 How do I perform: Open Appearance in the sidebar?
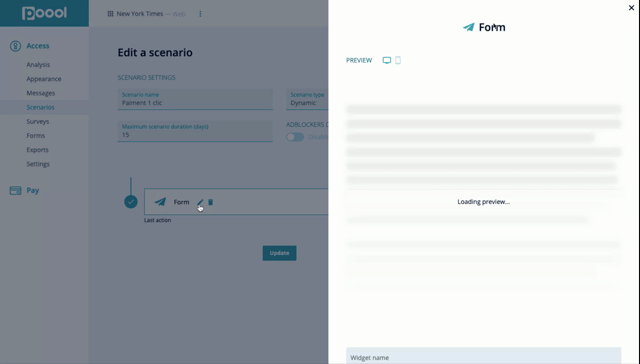point(44,79)
